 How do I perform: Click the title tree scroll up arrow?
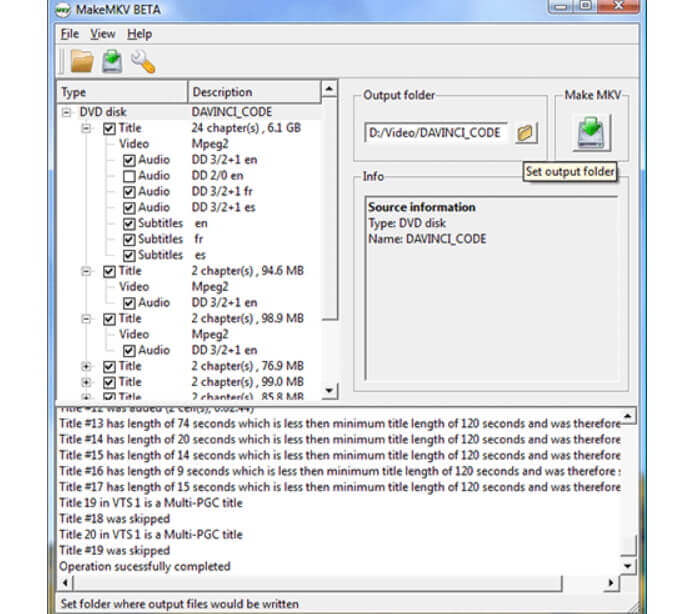(330, 89)
